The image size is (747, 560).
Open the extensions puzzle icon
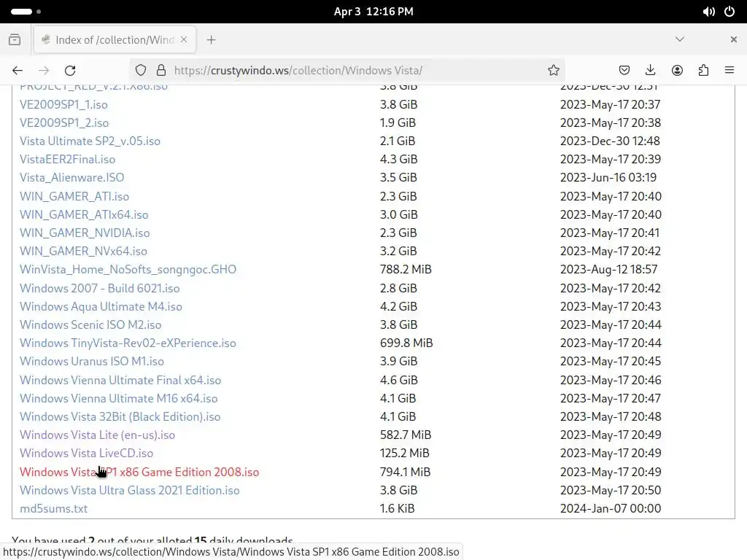[703, 71]
